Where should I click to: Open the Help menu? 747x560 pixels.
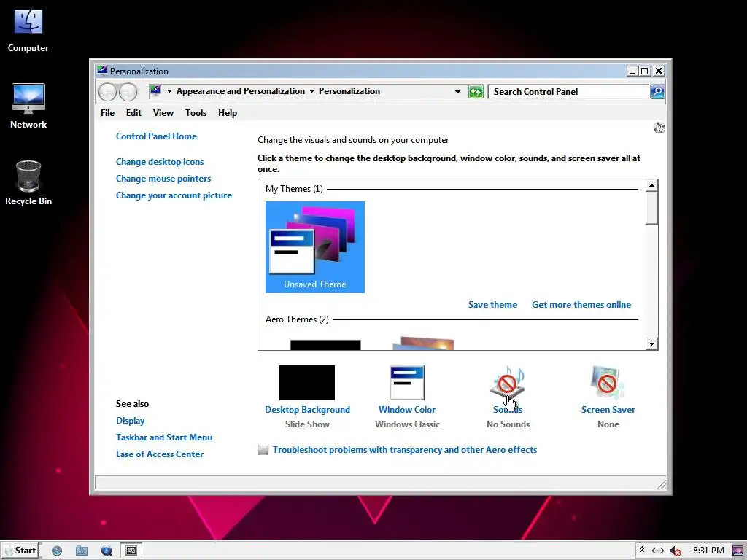(228, 113)
